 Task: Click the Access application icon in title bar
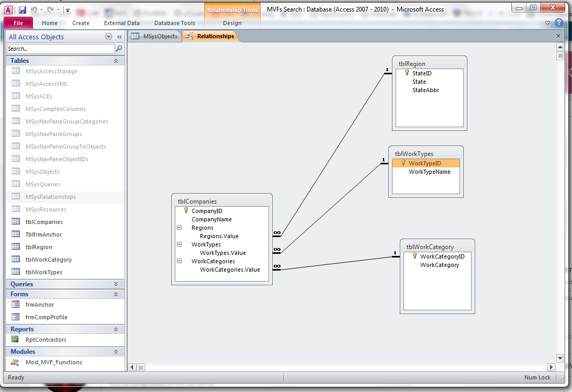point(9,10)
